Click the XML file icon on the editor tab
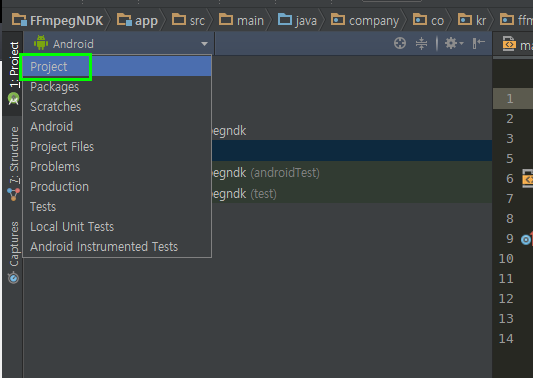 click(x=509, y=44)
